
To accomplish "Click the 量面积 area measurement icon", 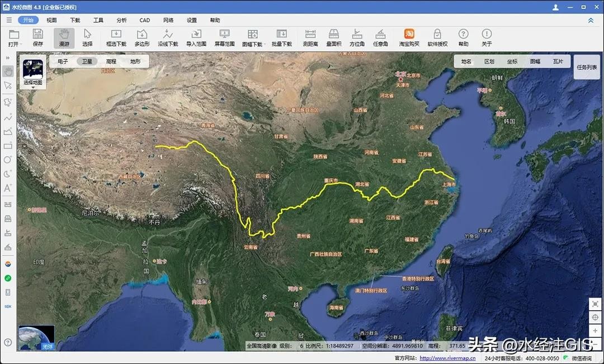I will pos(334,37).
